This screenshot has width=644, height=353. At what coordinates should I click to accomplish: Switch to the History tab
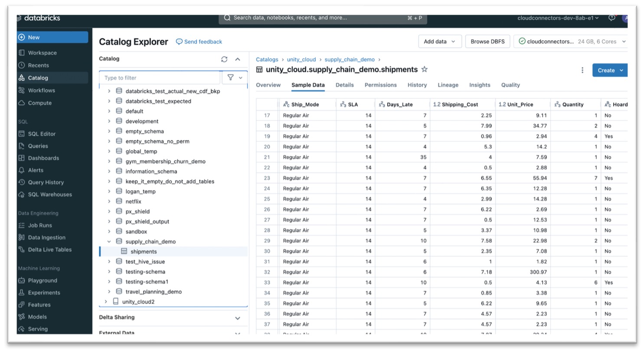417,85
